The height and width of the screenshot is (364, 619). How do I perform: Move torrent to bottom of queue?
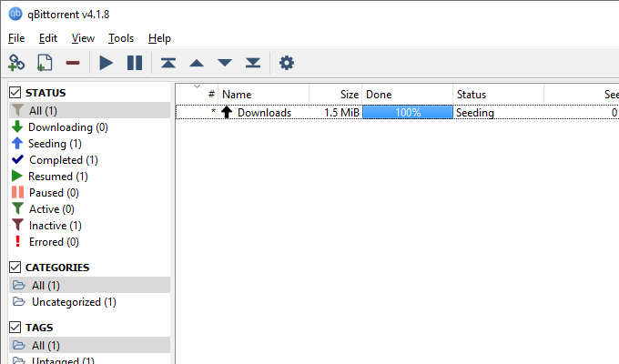[x=253, y=63]
